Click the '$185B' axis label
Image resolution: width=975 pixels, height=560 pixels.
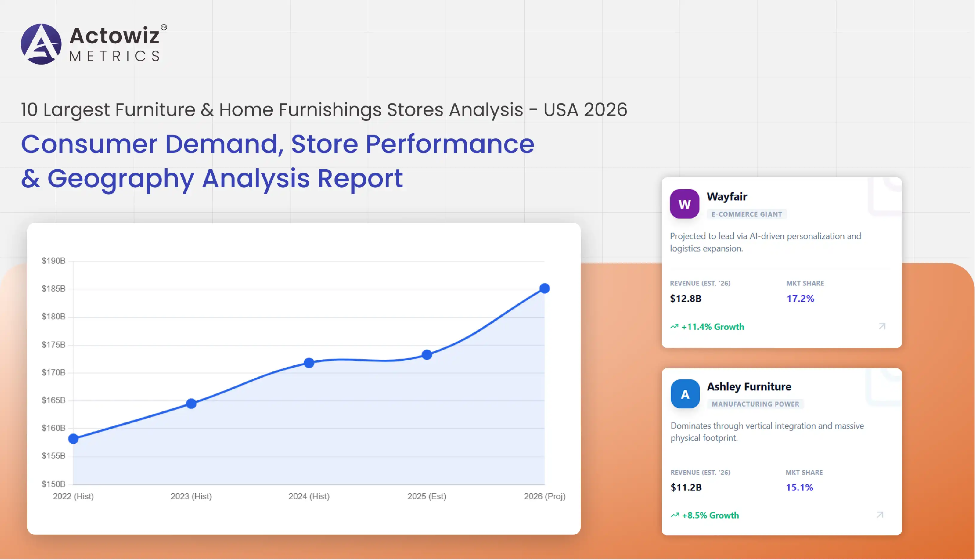[x=54, y=289]
